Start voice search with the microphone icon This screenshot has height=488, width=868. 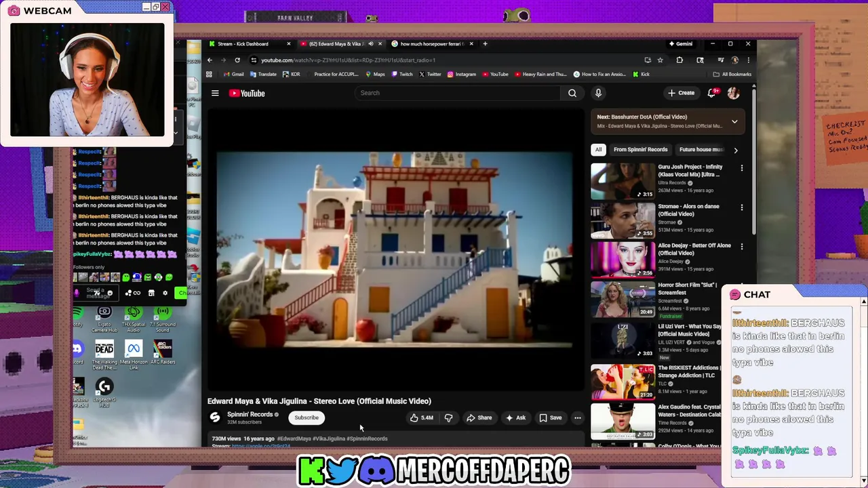point(598,93)
